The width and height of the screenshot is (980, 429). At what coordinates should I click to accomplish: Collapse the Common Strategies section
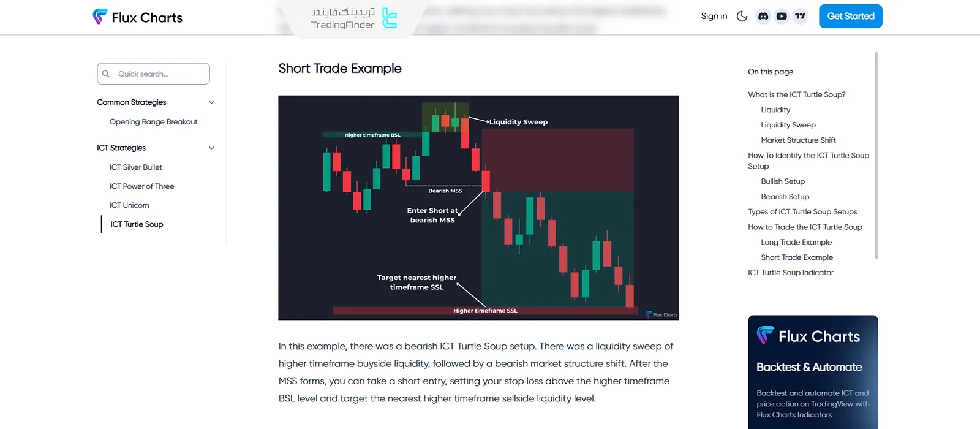point(211,102)
